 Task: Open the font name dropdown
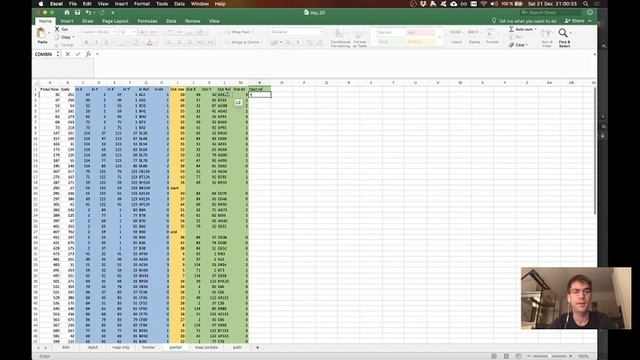[114, 32]
